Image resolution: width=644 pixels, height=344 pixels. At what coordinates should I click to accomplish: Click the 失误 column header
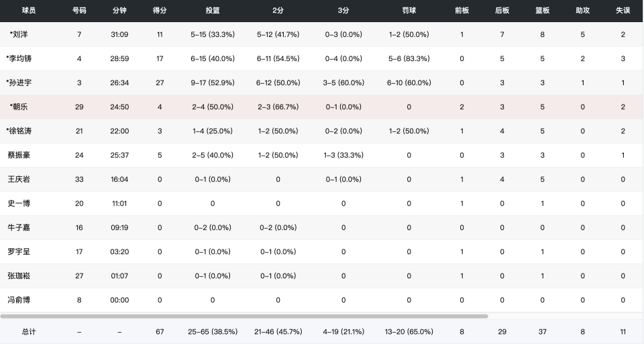coord(623,11)
